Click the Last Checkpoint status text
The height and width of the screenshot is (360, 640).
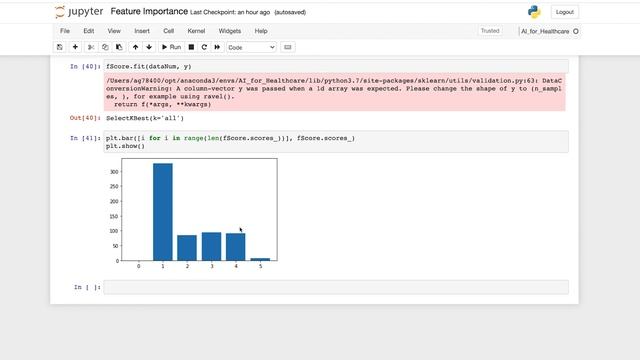click(230, 12)
